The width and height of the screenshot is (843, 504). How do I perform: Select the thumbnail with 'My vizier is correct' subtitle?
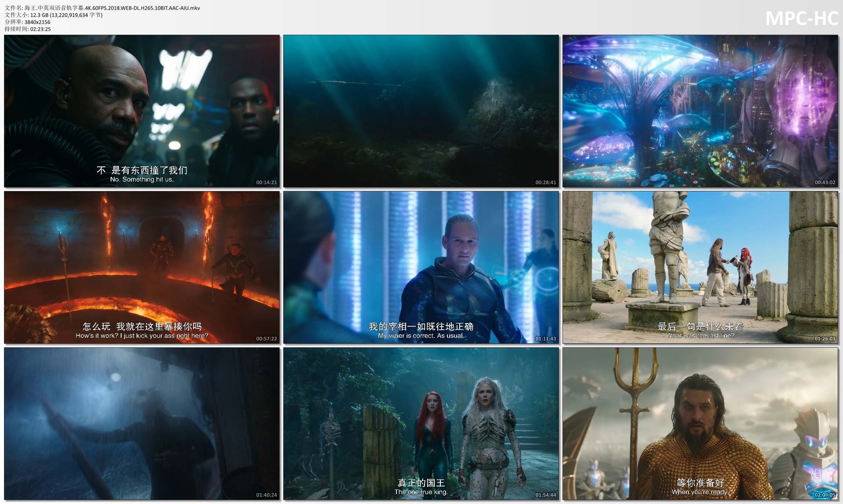coord(421,267)
